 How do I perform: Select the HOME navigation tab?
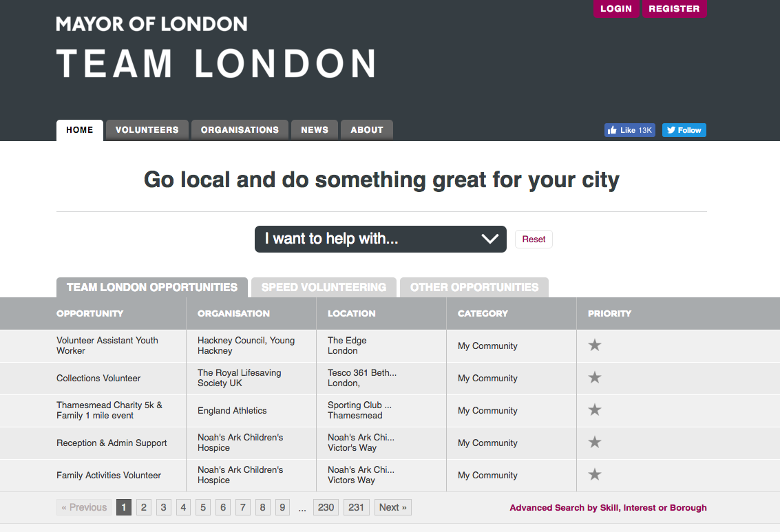80,130
